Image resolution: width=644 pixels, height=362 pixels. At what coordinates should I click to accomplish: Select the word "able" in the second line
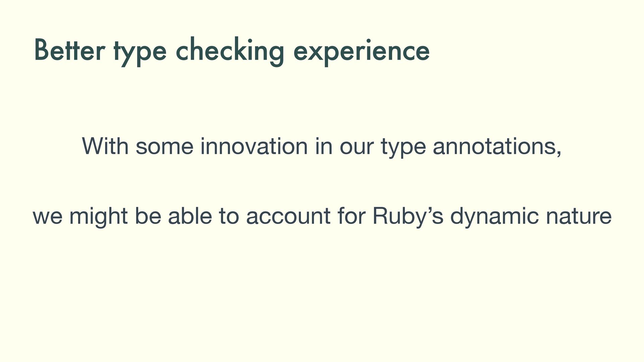pyautogui.click(x=190, y=216)
